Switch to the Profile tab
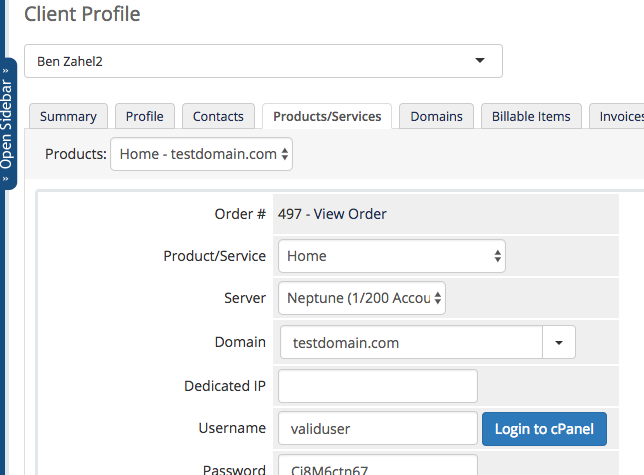 click(x=145, y=117)
